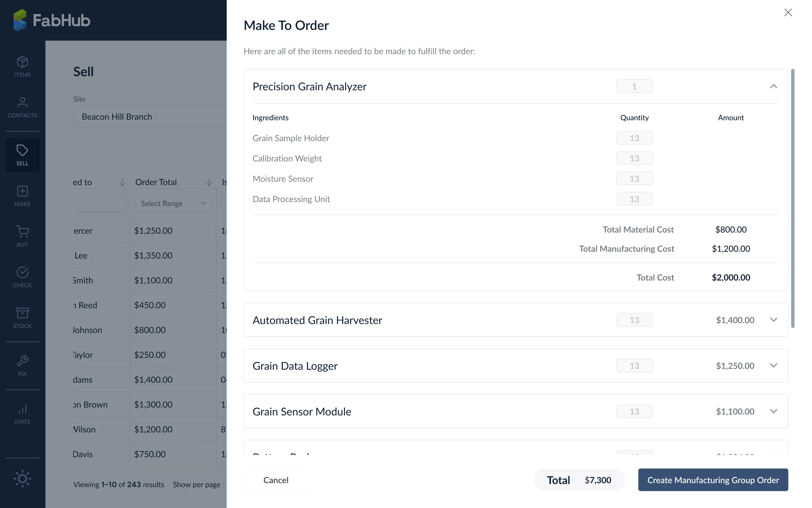Click the Total Manufacturing Cost $1,200.00 value
The image size is (812, 508).
pyautogui.click(x=731, y=249)
